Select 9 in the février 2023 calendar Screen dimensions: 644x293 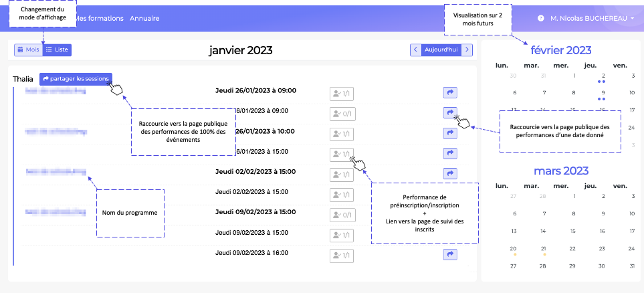(603, 93)
